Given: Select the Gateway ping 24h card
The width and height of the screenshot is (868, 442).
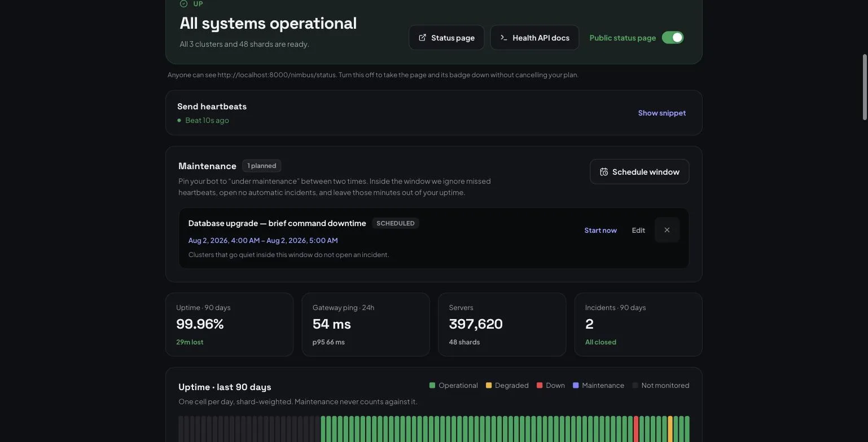Looking at the screenshot, I should click(366, 324).
